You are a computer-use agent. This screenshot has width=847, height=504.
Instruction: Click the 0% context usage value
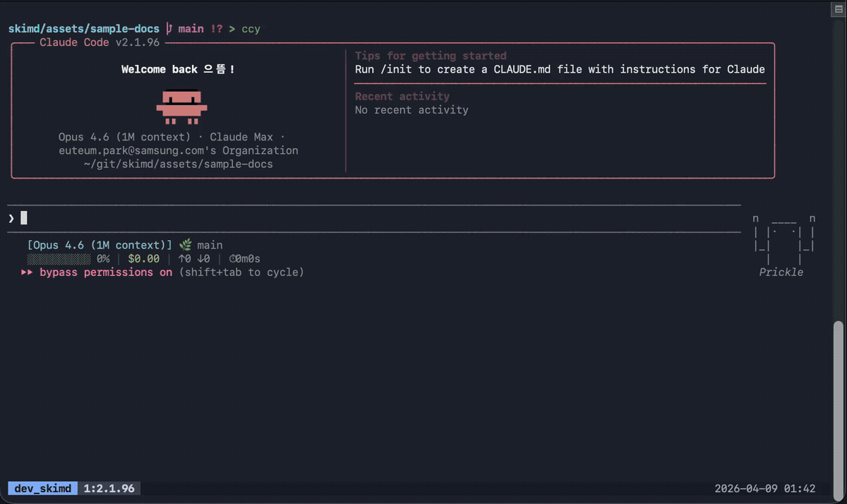103,259
